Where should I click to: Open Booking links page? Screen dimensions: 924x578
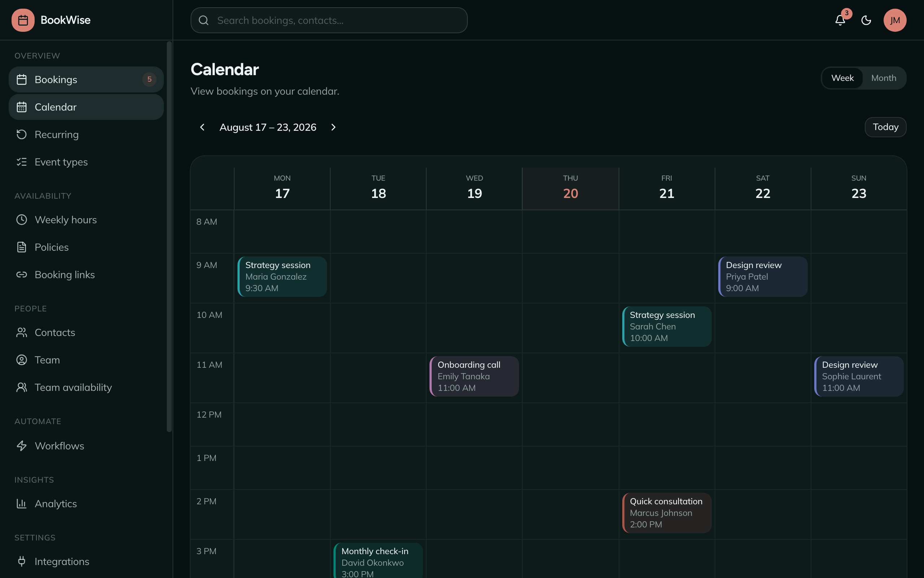(x=86, y=275)
